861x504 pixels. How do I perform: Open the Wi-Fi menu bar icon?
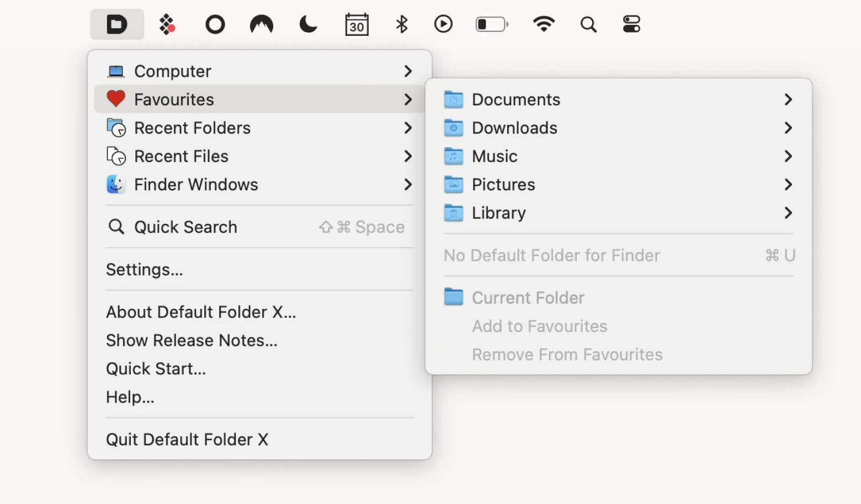pos(544,24)
